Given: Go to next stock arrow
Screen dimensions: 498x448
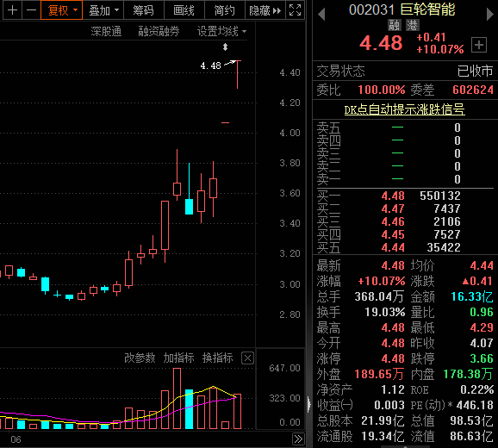Looking at the screenshot, I should (x=490, y=15).
